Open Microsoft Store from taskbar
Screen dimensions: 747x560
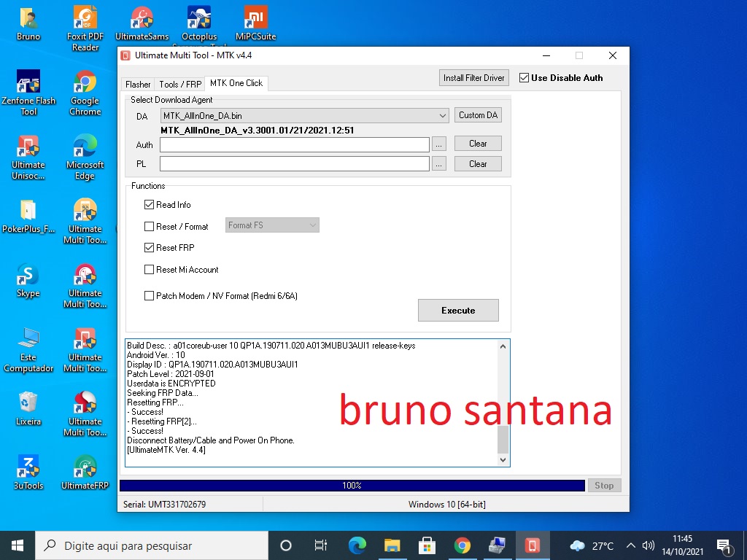tap(427, 545)
